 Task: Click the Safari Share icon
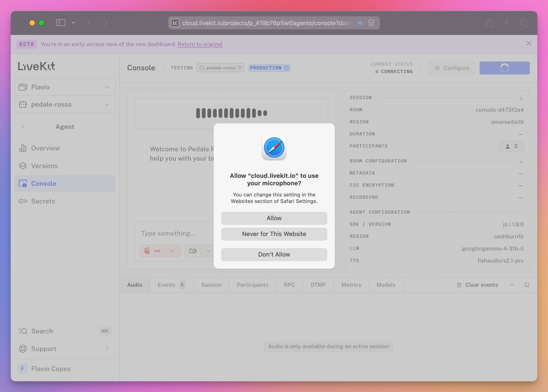pyautogui.click(x=489, y=23)
